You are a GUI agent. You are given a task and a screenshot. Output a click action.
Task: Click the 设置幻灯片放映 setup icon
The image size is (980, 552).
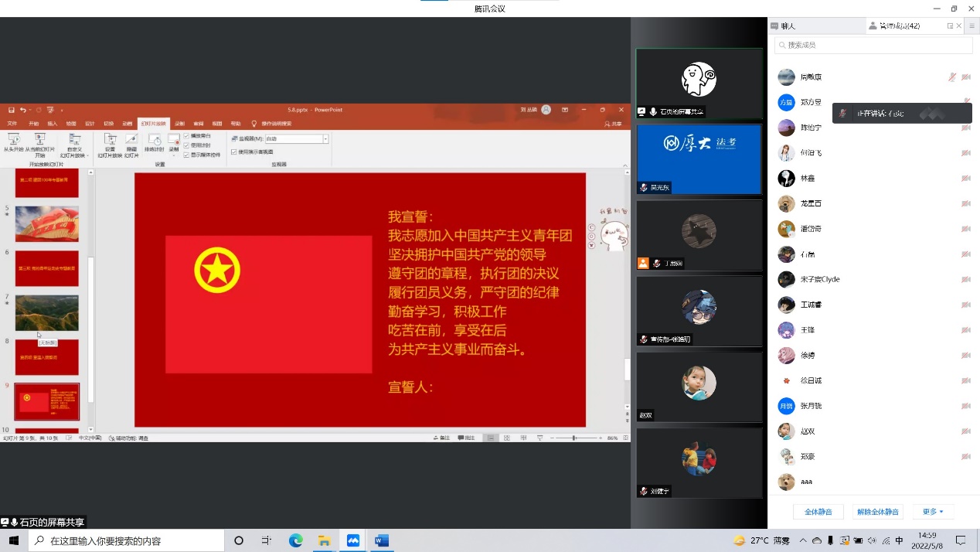[110, 140]
